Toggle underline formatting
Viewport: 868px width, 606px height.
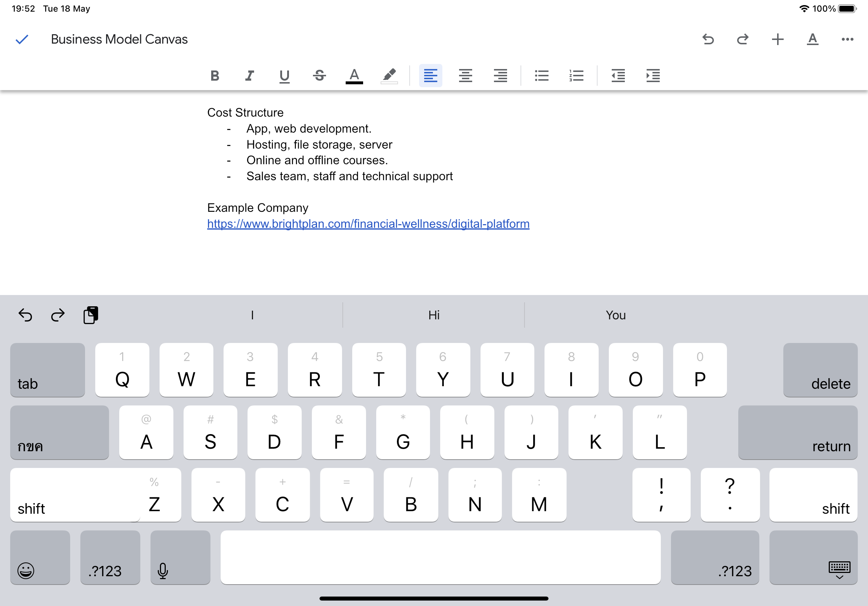[284, 76]
